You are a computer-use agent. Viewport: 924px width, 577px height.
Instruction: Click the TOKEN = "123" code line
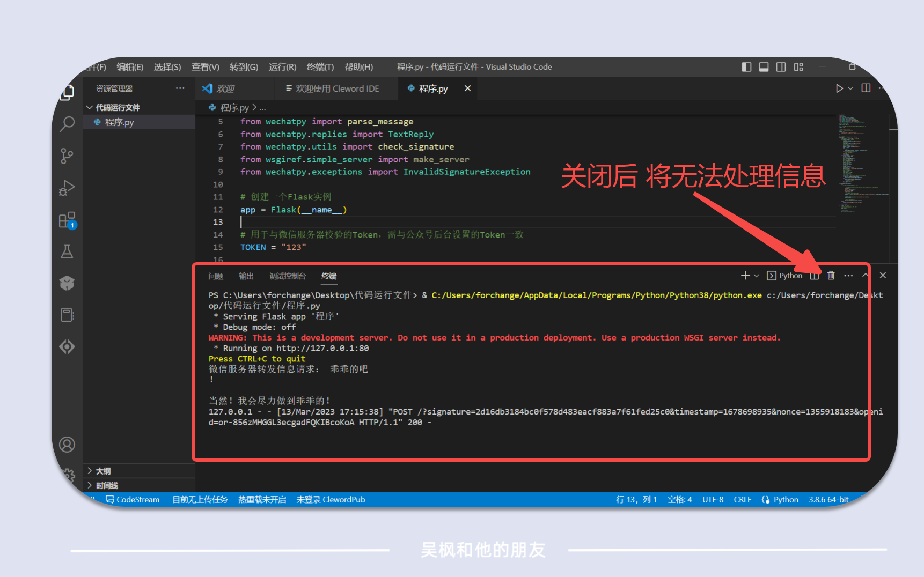[273, 247]
